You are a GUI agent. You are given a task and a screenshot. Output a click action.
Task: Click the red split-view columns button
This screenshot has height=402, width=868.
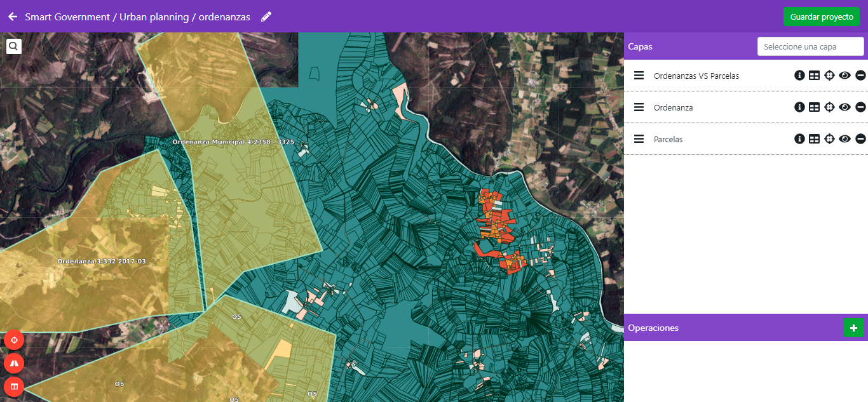[14, 386]
